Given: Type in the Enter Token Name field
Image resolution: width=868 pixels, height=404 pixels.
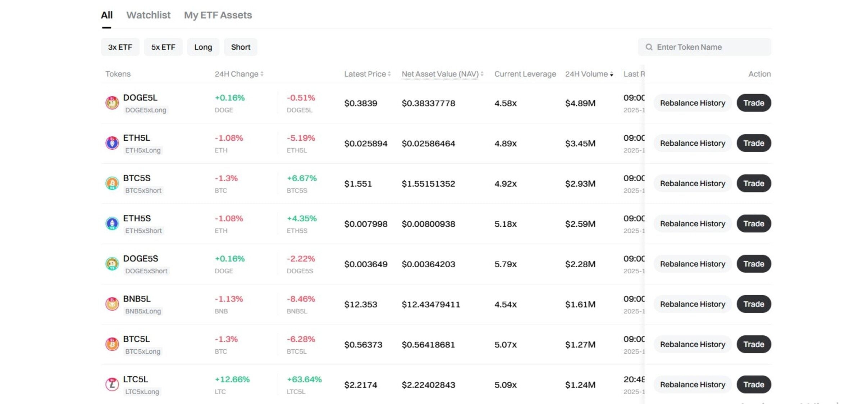Looking at the screenshot, I should pyautogui.click(x=710, y=47).
